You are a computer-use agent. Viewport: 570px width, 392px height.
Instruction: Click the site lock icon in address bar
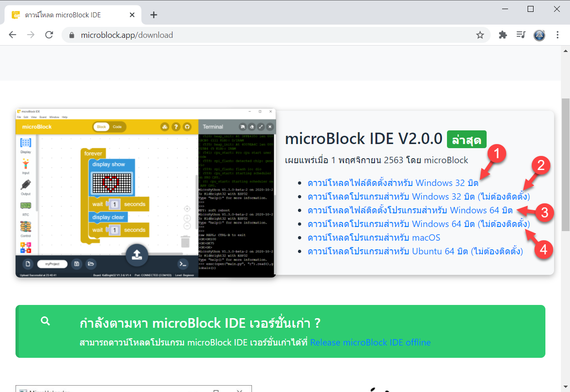[71, 35]
